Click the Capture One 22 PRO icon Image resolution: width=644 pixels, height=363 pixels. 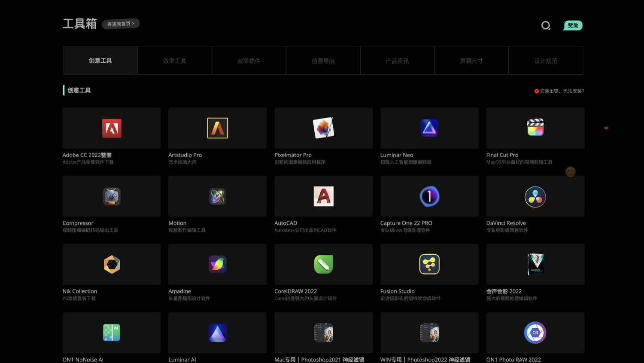(x=429, y=196)
